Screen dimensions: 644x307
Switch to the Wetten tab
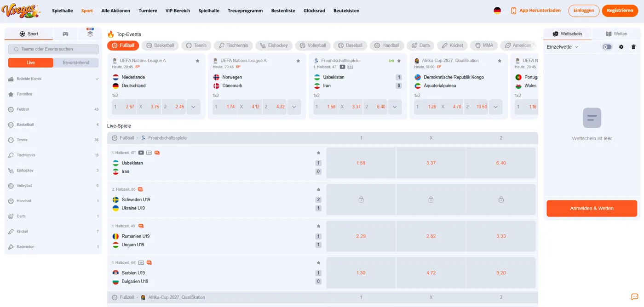(x=616, y=34)
